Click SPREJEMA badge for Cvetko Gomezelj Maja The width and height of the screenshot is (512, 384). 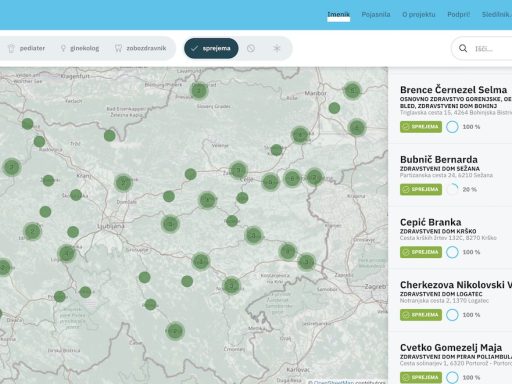tap(421, 377)
